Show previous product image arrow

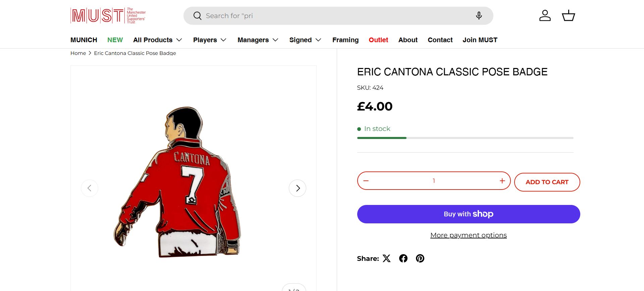90,188
